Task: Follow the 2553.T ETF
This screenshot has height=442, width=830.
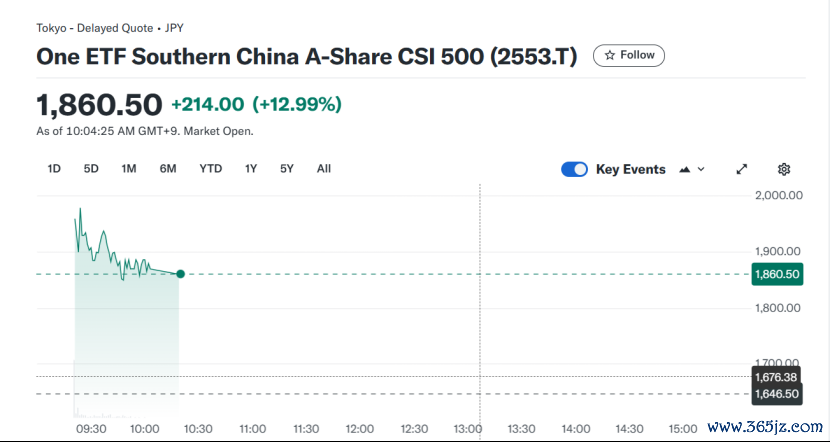Action: (629, 55)
